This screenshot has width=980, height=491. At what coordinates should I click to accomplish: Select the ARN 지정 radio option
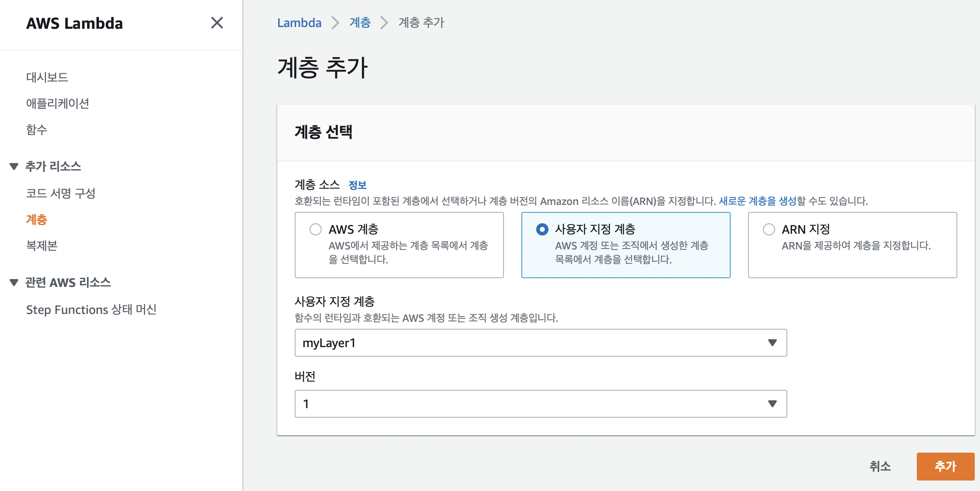[769, 229]
